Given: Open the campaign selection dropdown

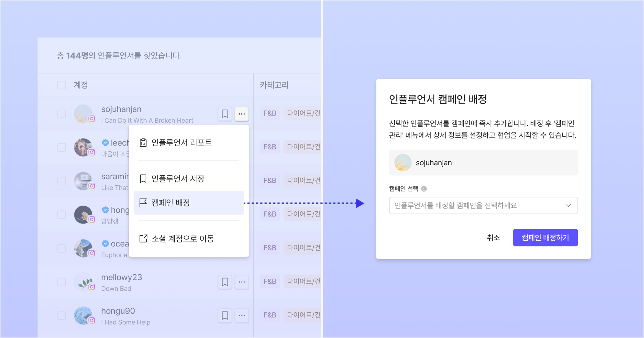Looking at the screenshot, I should pyautogui.click(x=483, y=205).
